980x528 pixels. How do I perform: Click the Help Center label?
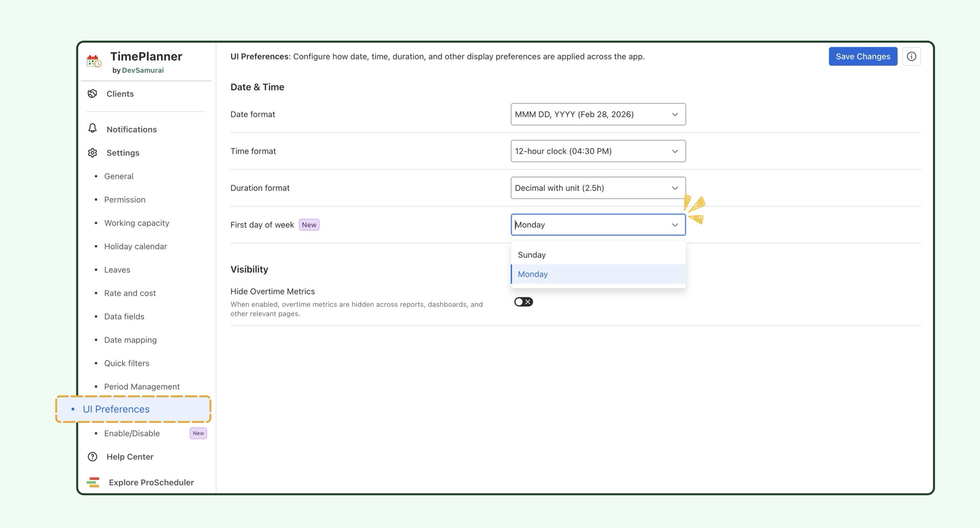tap(130, 456)
